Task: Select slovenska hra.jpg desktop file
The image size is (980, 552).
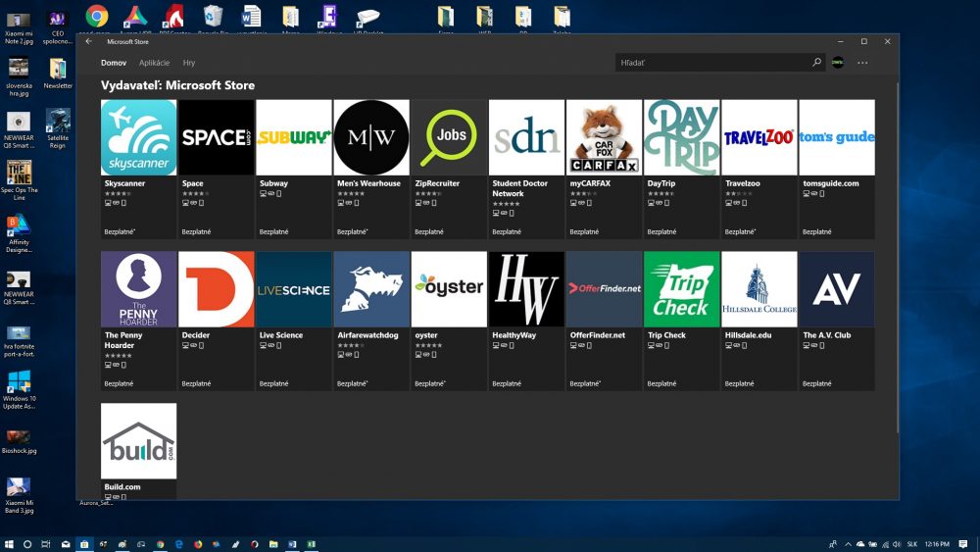Action: click(19, 77)
